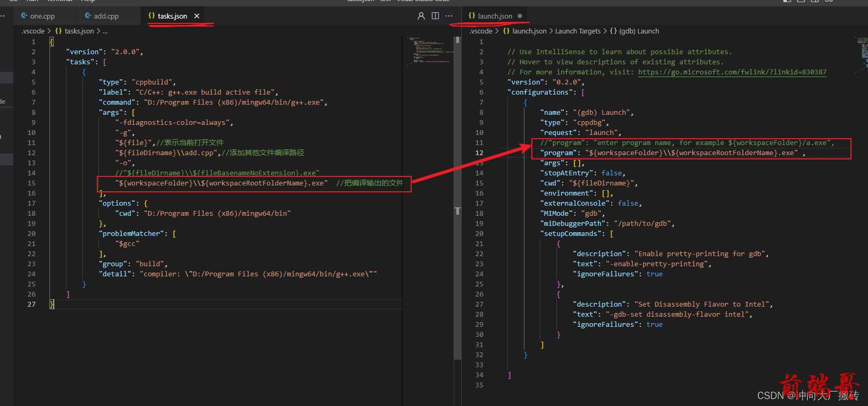Open the trailing ellipsis breadcrumb in tasks.json
The width and height of the screenshot is (868, 406).
[105, 31]
